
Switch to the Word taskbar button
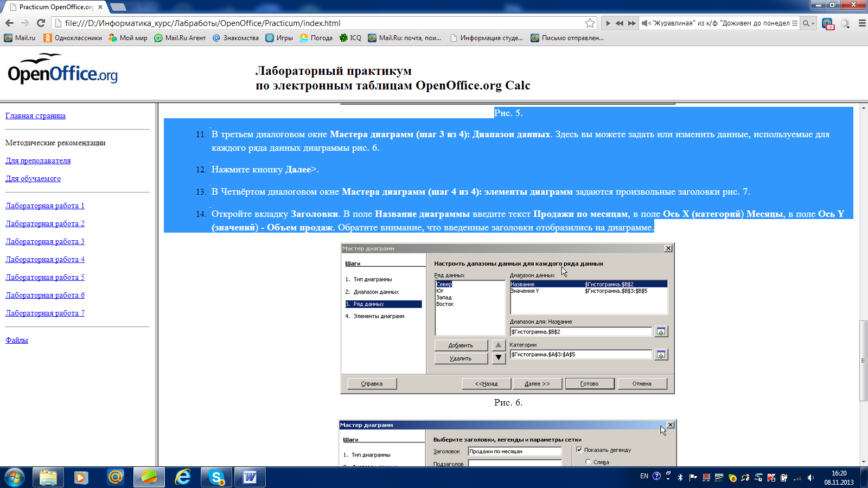pyautogui.click(x=250, y=477)
